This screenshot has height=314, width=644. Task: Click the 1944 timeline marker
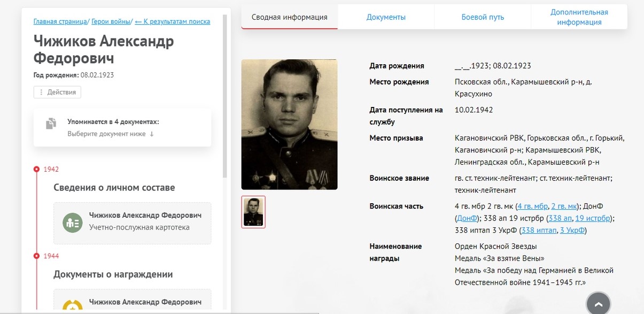[x=36, y=256]
